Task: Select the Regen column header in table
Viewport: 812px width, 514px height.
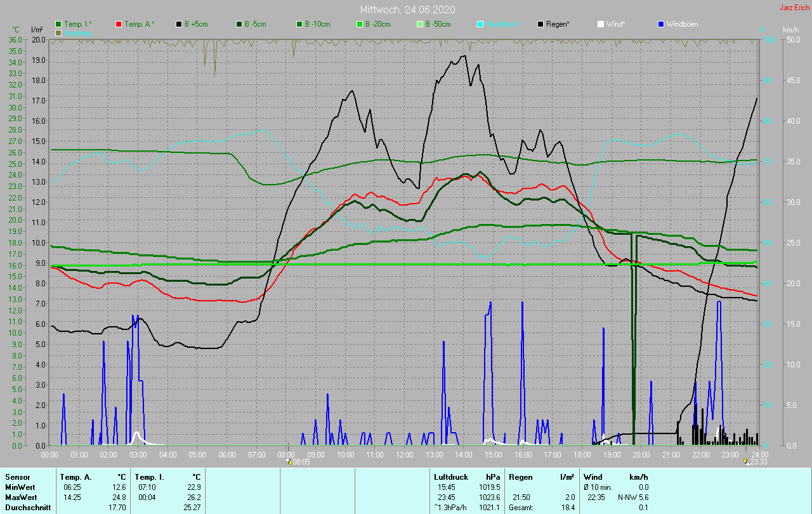Action: (x=520, y=477)
